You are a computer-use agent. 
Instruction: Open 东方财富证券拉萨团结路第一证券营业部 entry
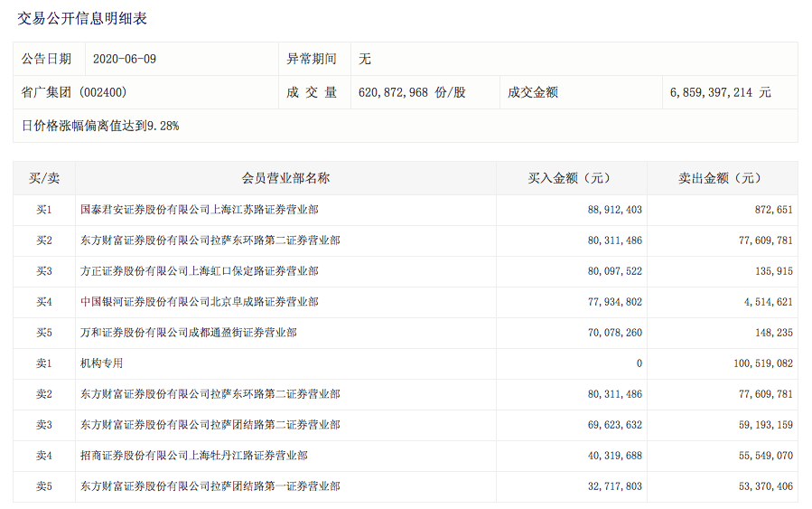(210, 486)
